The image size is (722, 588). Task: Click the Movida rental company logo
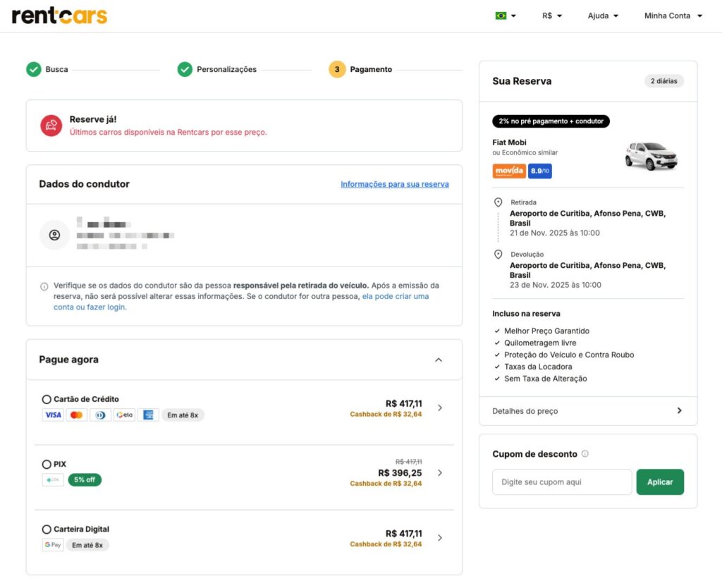508,171
